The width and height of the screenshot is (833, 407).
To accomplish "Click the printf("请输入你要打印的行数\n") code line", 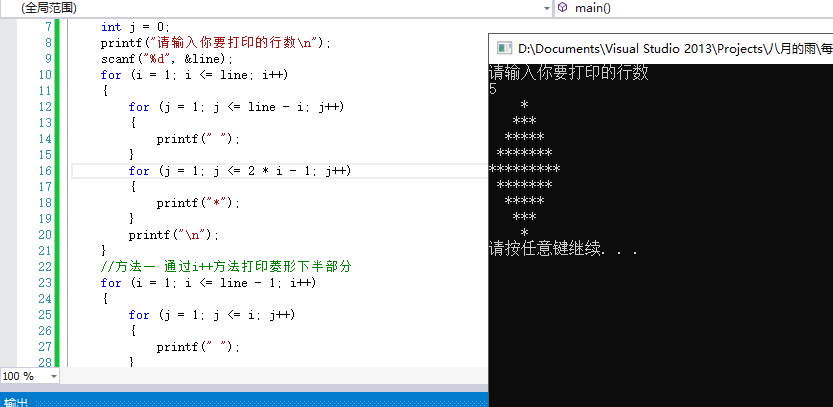I will point(216,43).
